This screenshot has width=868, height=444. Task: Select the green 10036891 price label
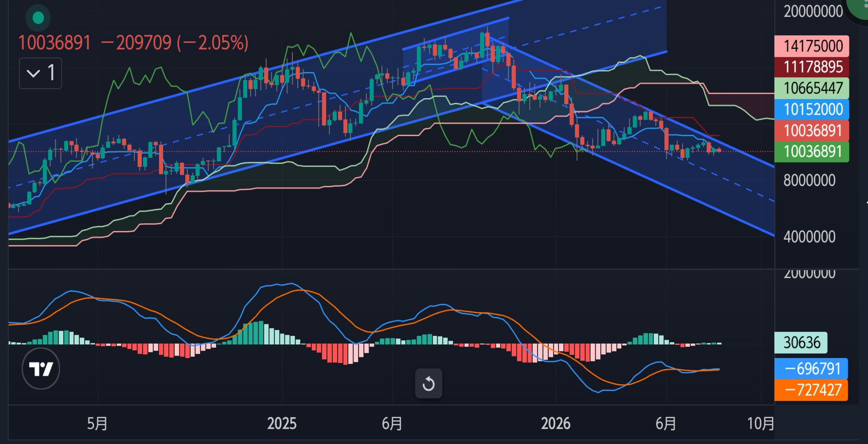point(812,152)
